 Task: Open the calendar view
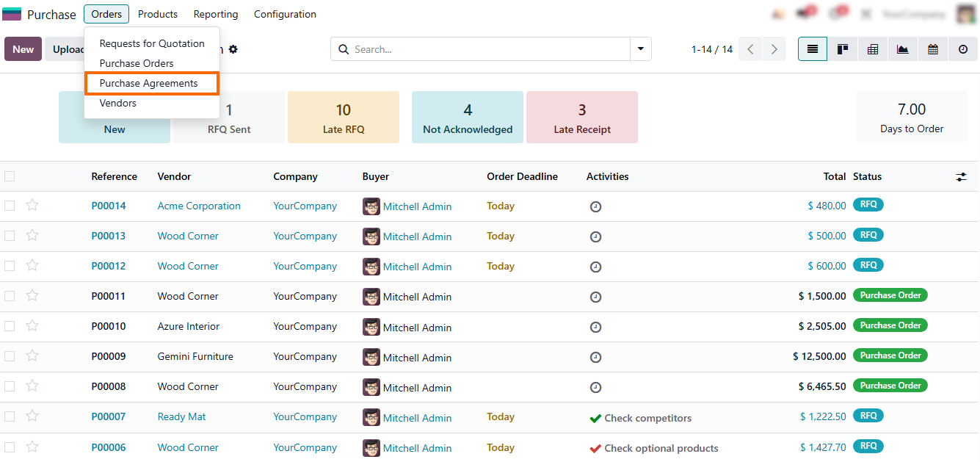coord(932,49)
